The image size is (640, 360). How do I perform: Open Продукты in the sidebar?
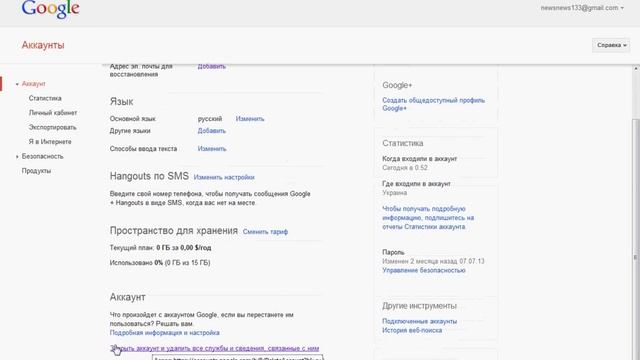pyautogui.click(x=36, y=171)
